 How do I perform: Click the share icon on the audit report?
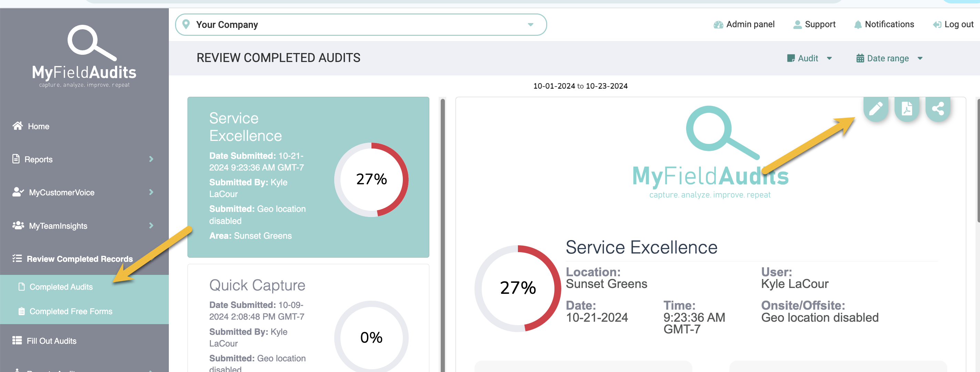[938, 109]
